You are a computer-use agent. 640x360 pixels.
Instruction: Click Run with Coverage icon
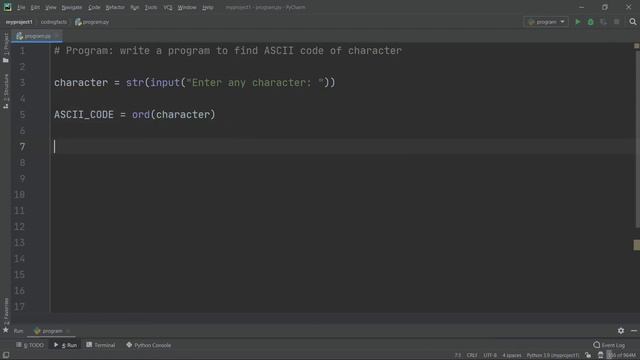[x=603, y=22]
